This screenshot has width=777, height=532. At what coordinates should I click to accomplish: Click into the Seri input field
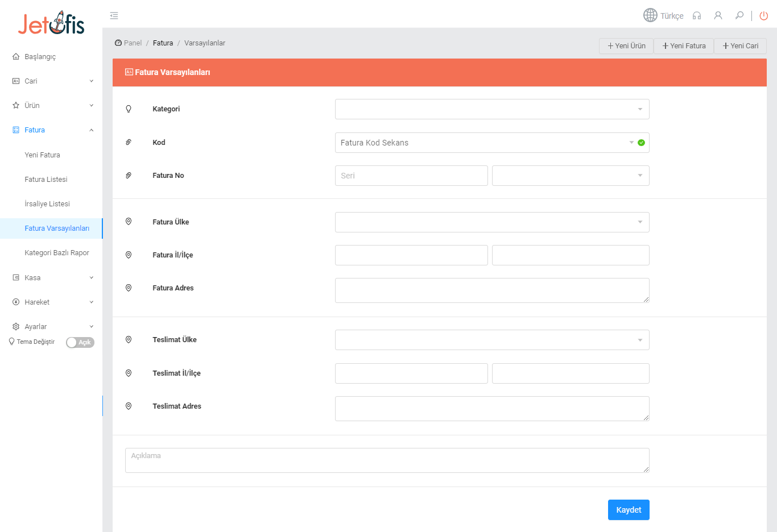411,176
